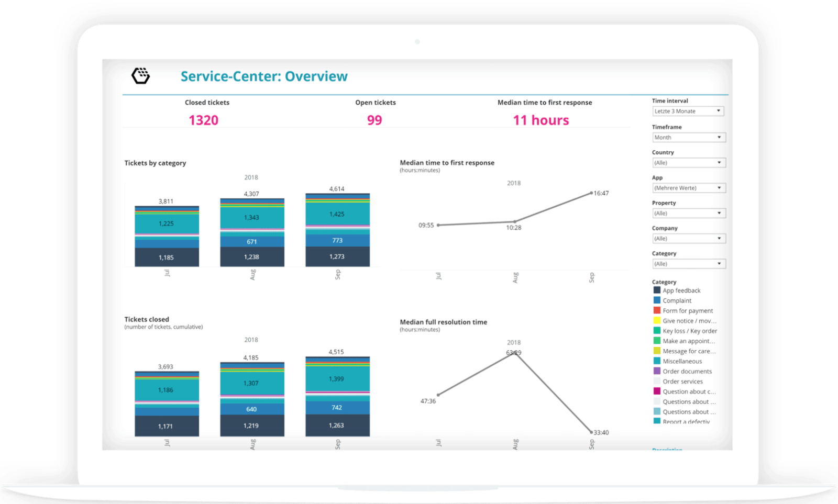This screenshot has height=504, width=838.
Task: Select Aug 1,307 segment in Tickets closed
Action: coord(252,384)
